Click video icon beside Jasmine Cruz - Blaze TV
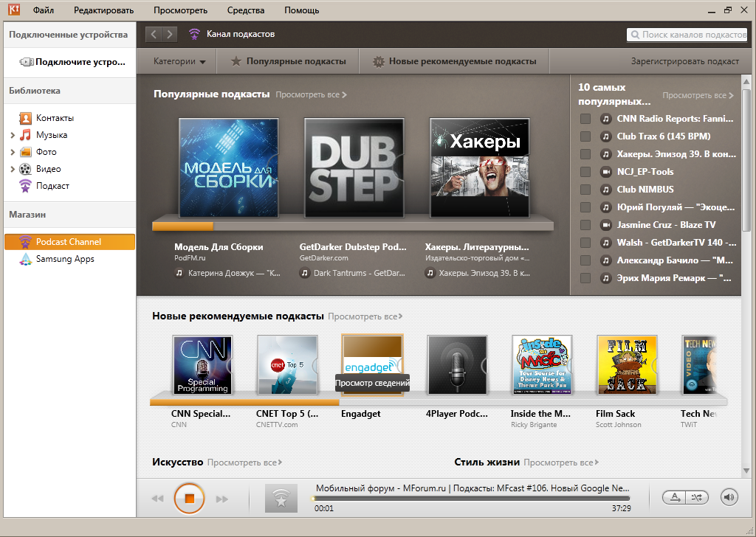756x537 pixels. click(605, 225)
